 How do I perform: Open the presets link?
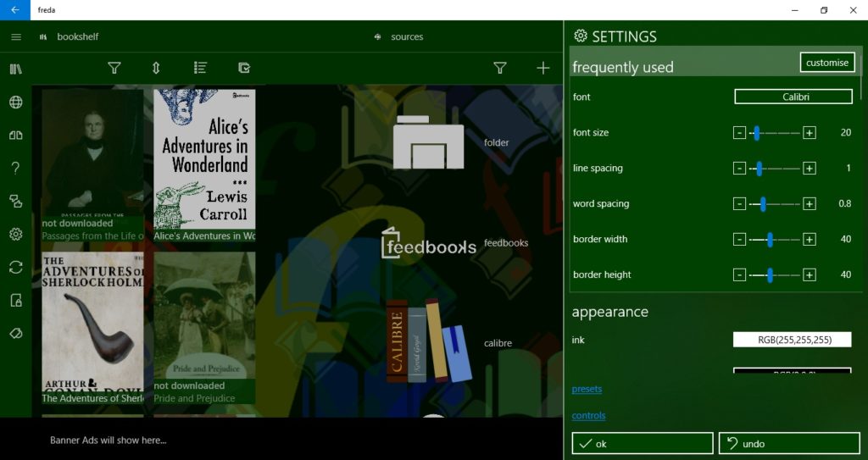pyautogui.click(x=587, y=389)
